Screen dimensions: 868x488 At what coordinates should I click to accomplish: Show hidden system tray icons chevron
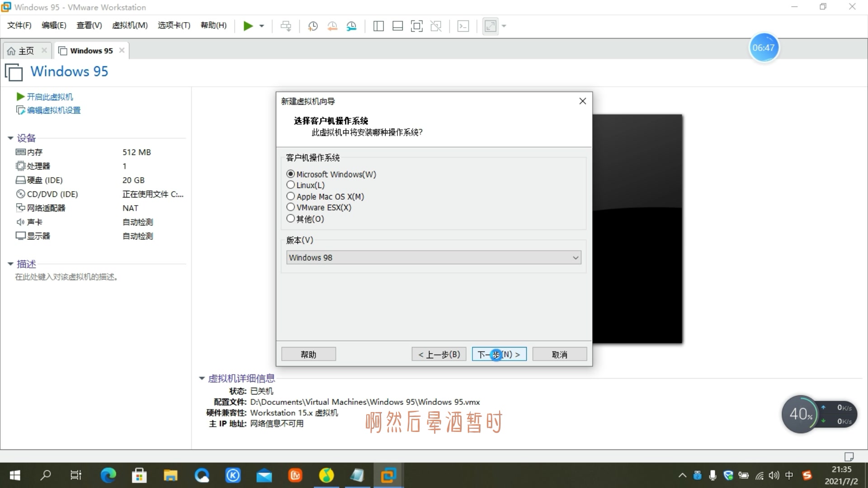682,475
